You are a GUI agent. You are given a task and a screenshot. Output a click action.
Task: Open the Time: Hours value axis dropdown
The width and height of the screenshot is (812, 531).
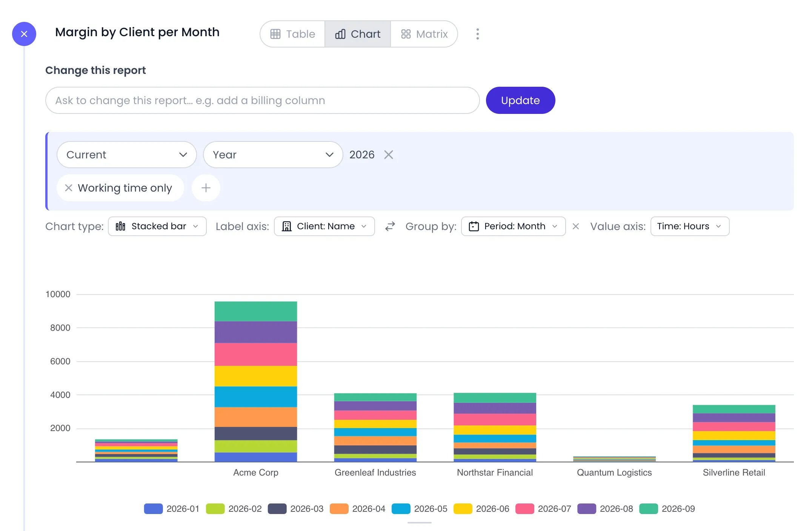point(690,226)
